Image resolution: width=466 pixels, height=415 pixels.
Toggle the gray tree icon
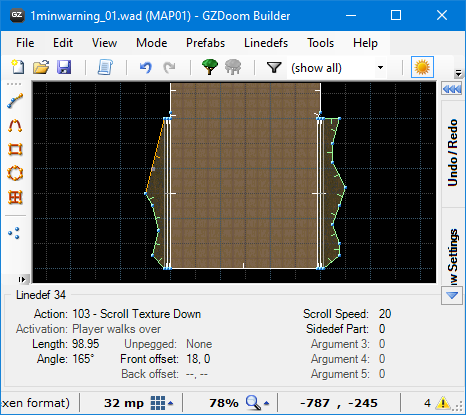click(233, 67)
